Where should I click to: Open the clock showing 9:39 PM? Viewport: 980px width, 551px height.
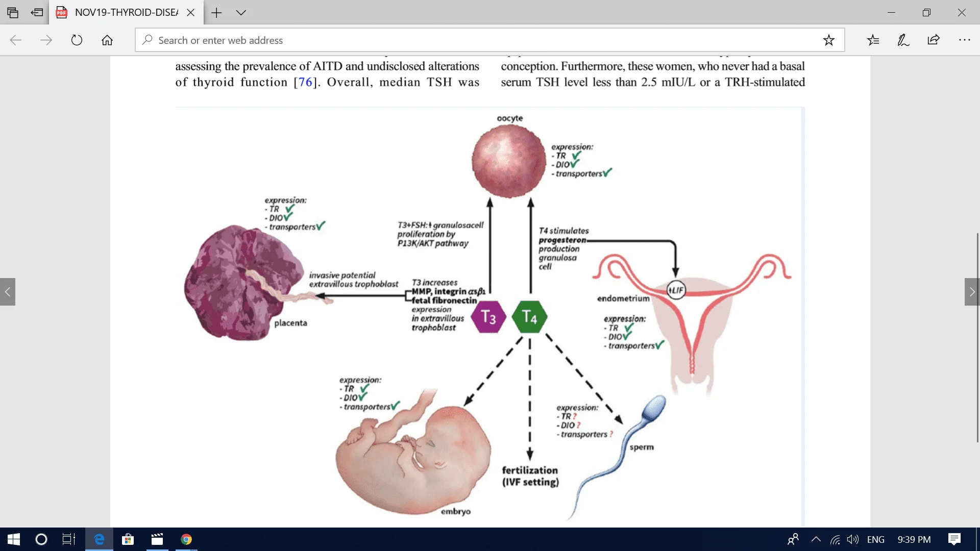click(x=914, y=539)
